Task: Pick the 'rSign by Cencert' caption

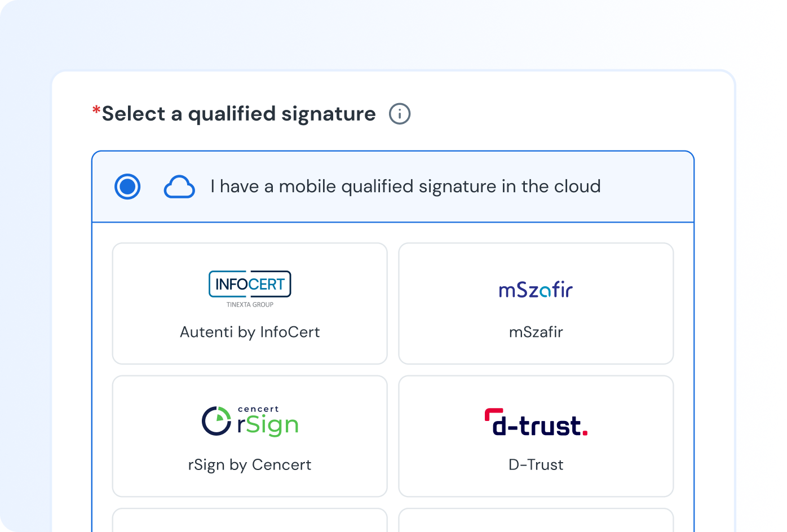Action: 250,465
